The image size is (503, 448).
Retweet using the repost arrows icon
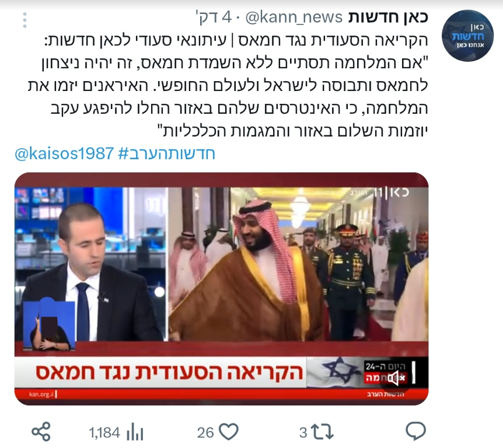tap(323, 432)
